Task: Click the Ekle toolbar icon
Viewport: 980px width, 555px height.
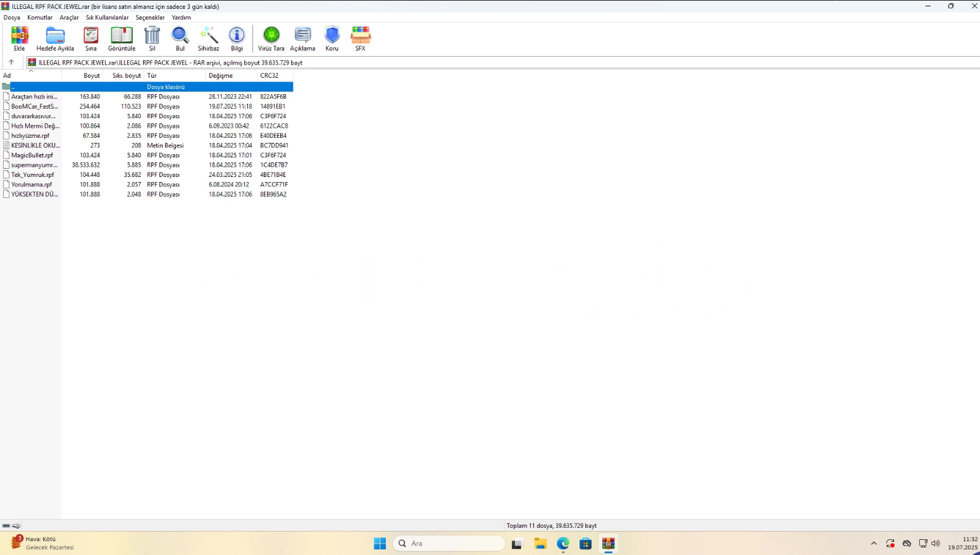Action: click(20, 39)
